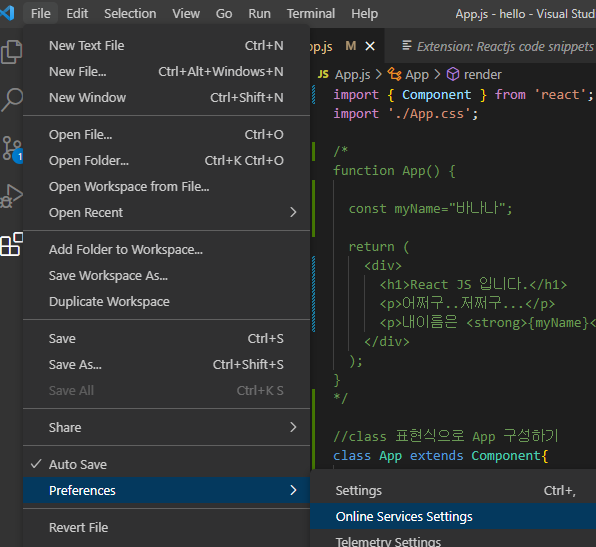This screenshot has height=547, width=596.
Task: Choose New File... menu entry
Action: click(166, 71)
